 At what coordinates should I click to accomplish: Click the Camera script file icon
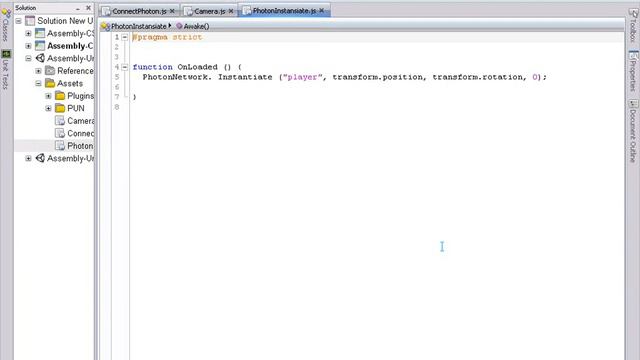[x=60, y=121]
